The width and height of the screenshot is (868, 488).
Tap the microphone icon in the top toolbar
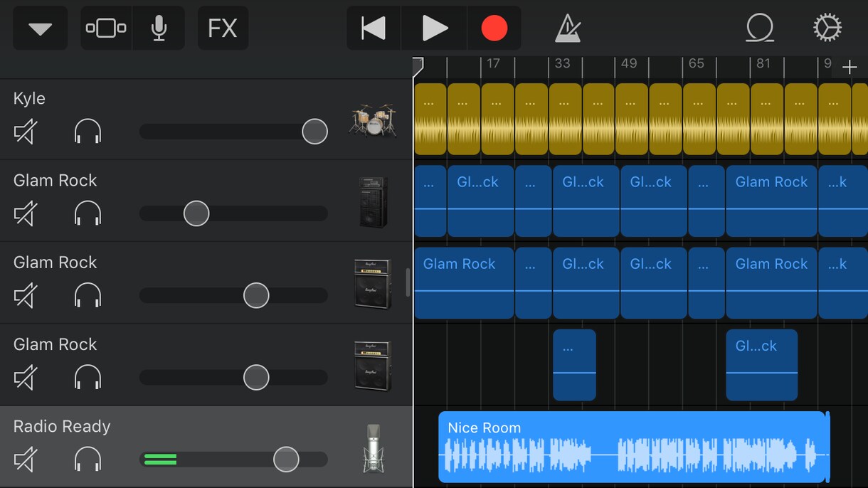click(x=159, y=28)
